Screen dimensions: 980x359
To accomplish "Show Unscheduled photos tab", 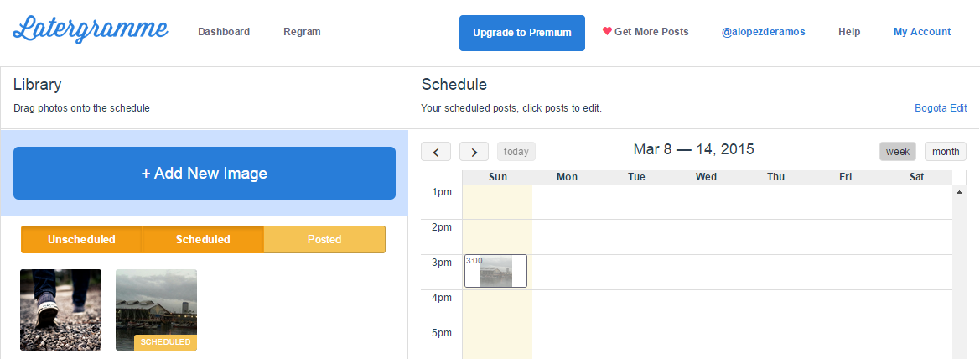I will click(x=81, y=239).
